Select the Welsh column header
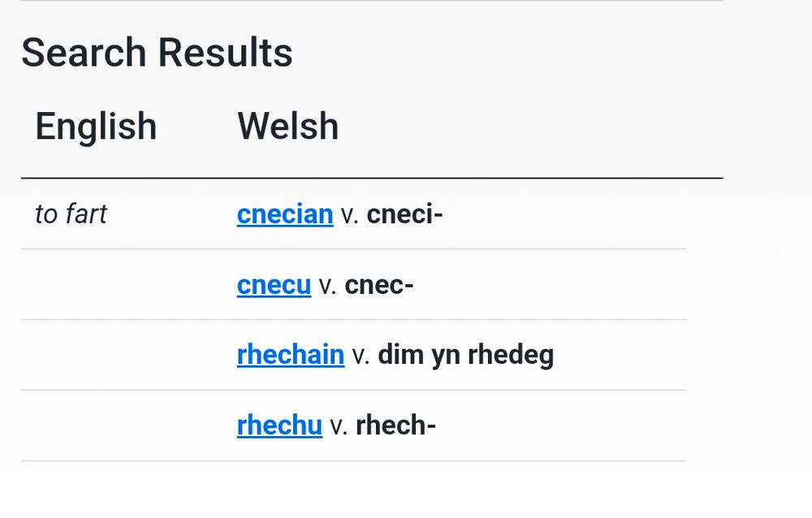 click(x=287, y=127)
